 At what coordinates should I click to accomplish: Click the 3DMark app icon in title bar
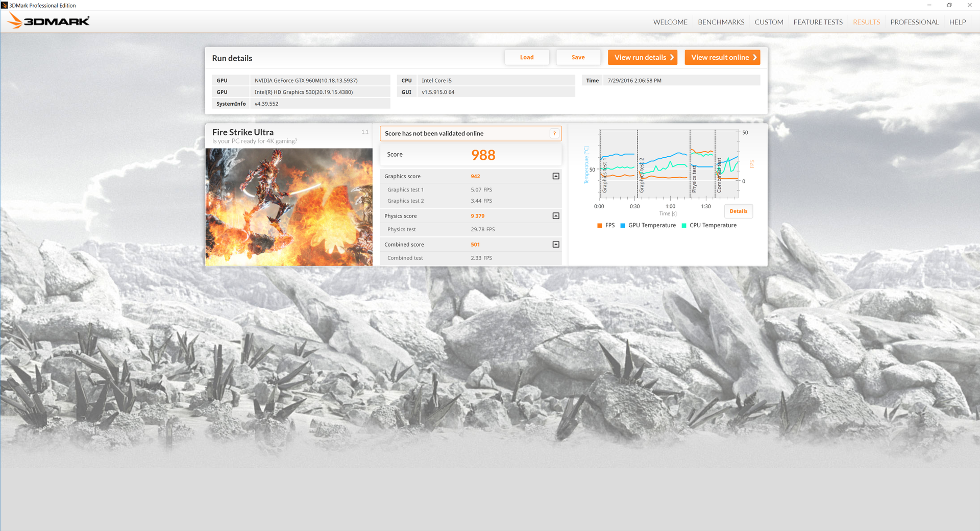coord(5,5)
